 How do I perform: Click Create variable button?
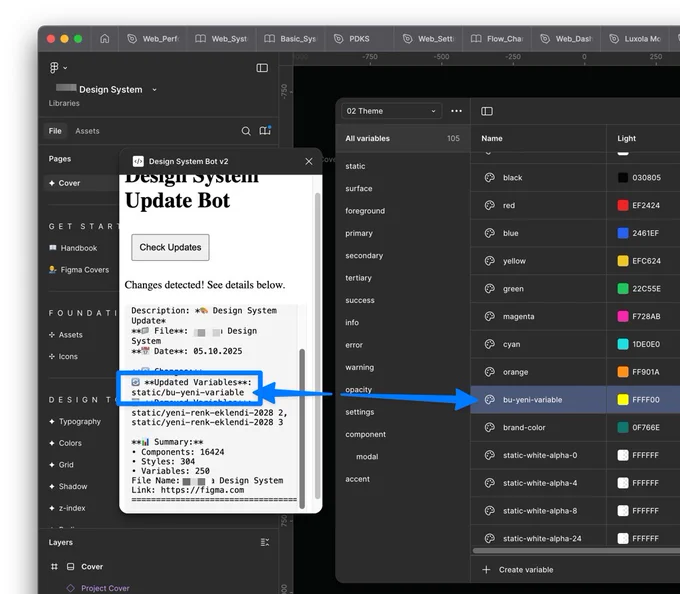point(518,569)
